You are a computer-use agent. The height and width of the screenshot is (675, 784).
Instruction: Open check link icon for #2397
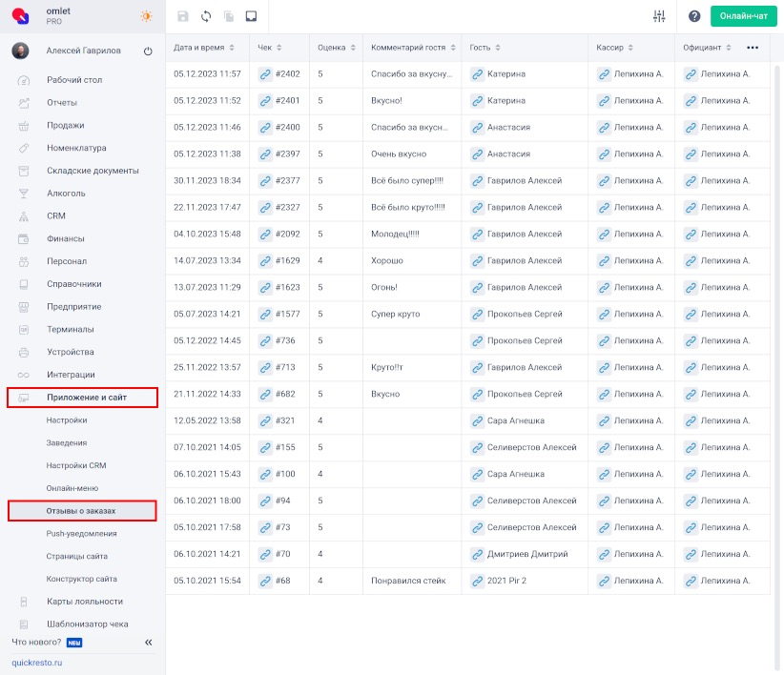[265, 153]
